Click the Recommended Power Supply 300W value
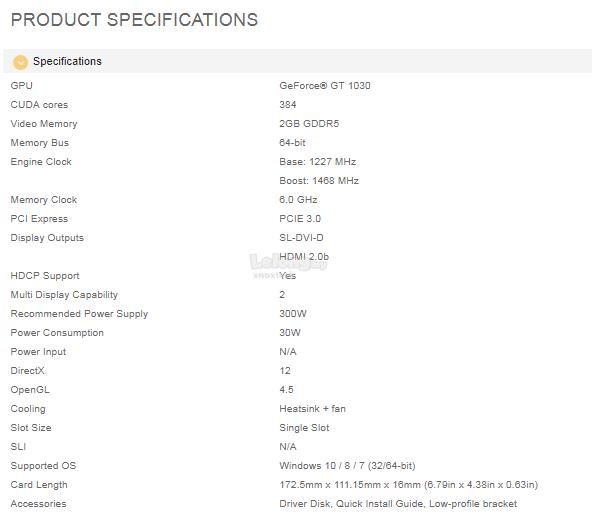This screenshot has width=592, height=531. coord(293,314)
